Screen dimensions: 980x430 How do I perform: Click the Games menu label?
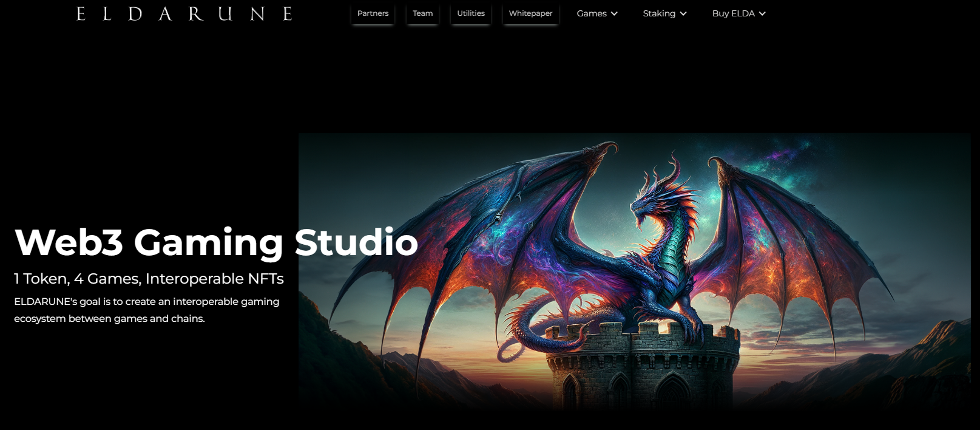[592, 13]
